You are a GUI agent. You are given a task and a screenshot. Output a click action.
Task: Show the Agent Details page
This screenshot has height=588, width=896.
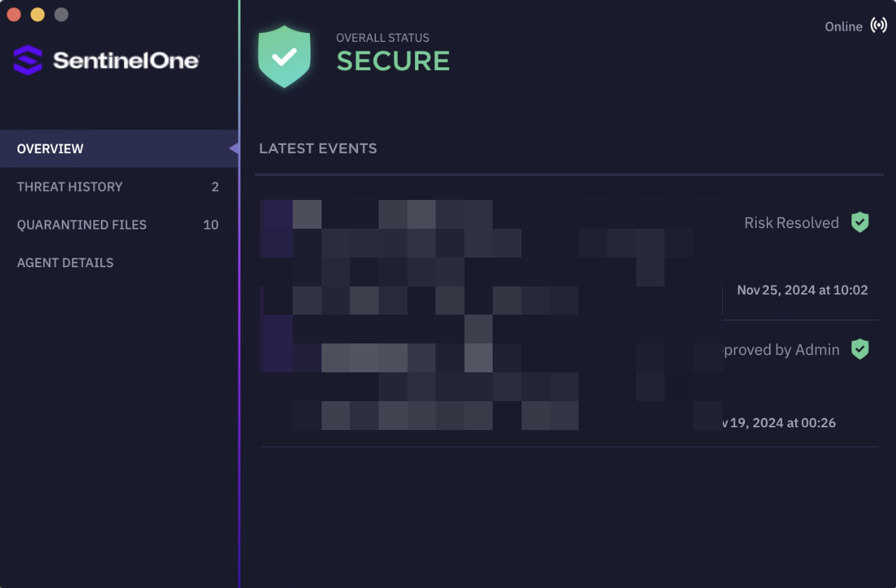(65, 262)
